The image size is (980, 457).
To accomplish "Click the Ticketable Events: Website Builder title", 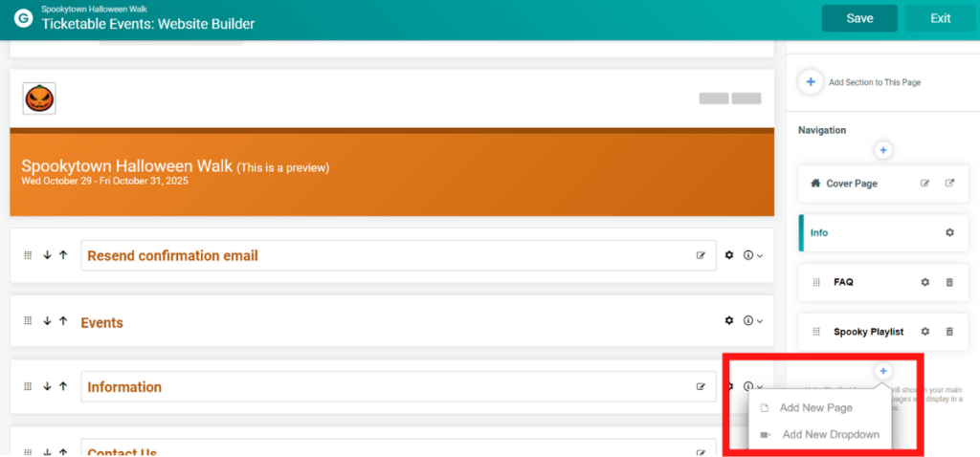I will [148, 24].
